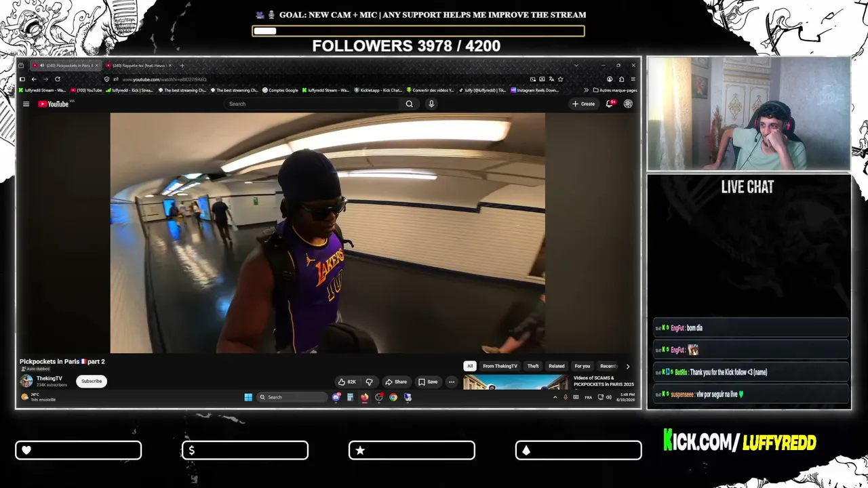868x488 pixels.
Task: Select the Related filter chip
Action: [557, 366]
